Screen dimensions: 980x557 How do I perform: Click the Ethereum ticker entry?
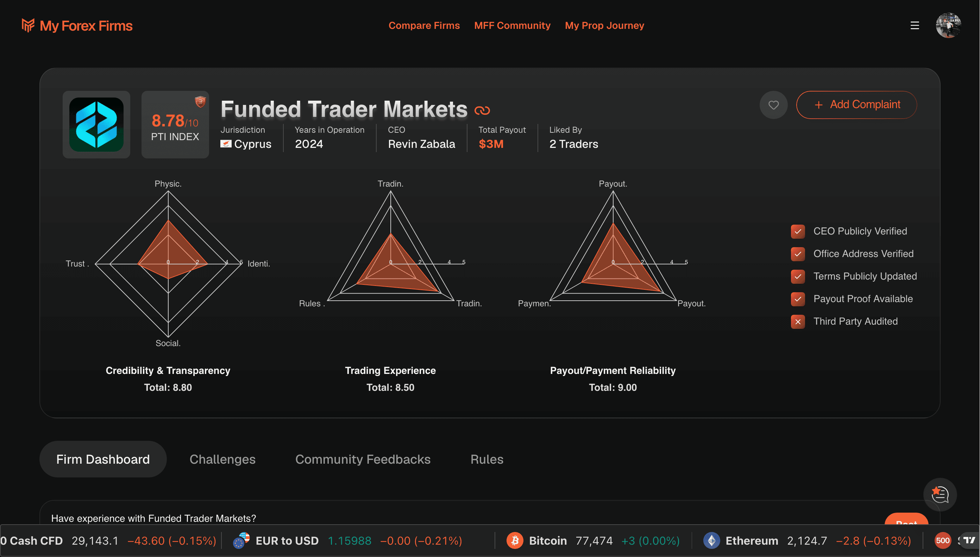(x=807, y=540)
